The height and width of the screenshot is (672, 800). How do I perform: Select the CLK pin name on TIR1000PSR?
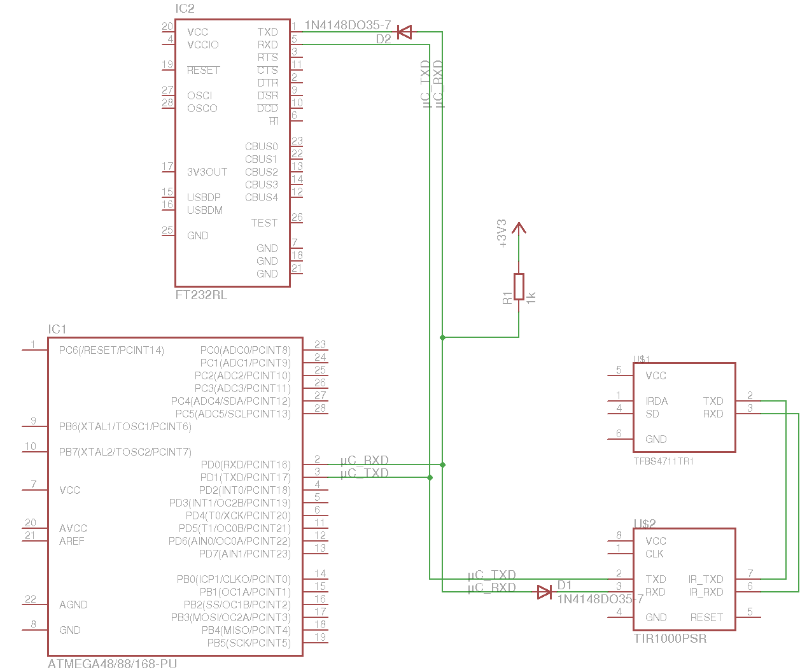pyautogui.click(x=655, y=554)
